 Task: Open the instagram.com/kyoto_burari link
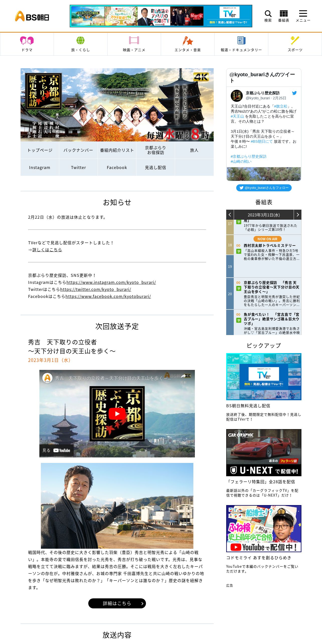click(111, 282)
